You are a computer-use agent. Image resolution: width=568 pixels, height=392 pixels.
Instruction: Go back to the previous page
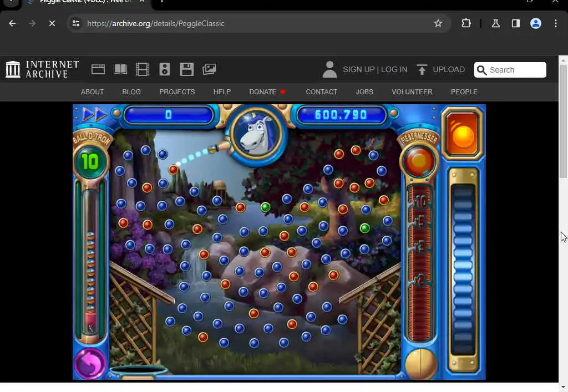(x=12, y=23)
